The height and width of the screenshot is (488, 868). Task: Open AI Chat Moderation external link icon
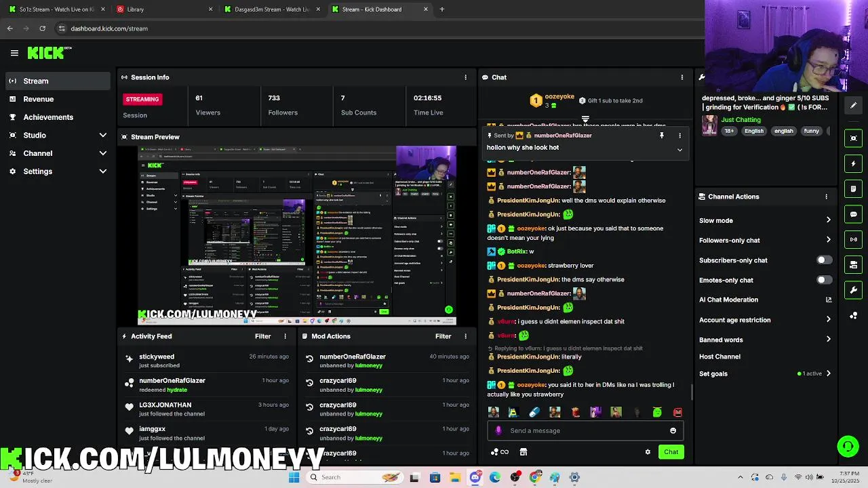click(828, 300)
